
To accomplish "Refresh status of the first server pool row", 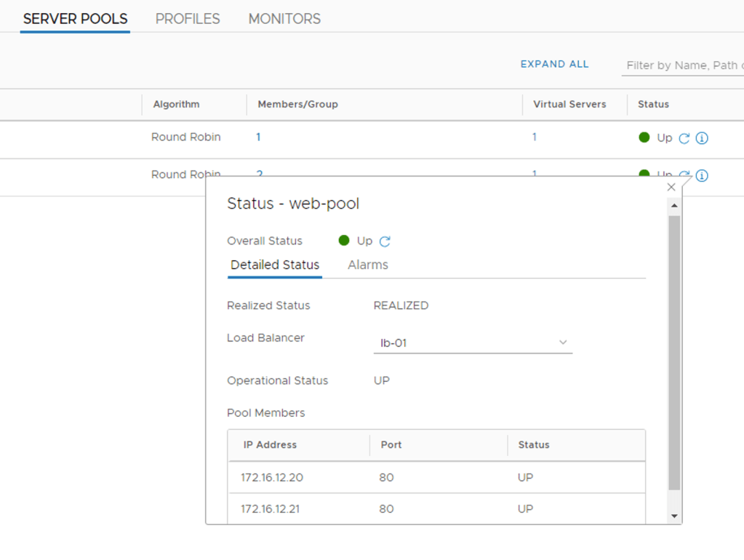I will pos(684,138).
